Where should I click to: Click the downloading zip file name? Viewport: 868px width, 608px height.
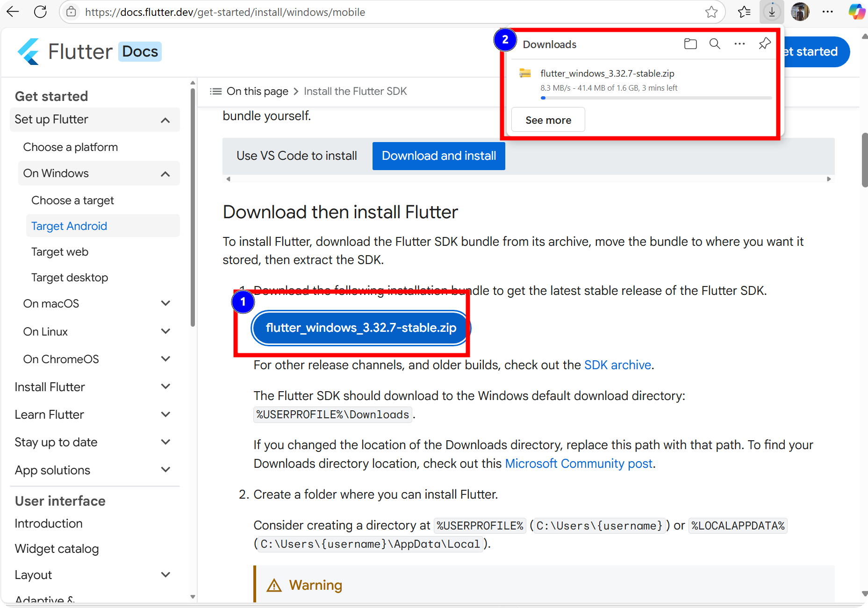[607, 73]
